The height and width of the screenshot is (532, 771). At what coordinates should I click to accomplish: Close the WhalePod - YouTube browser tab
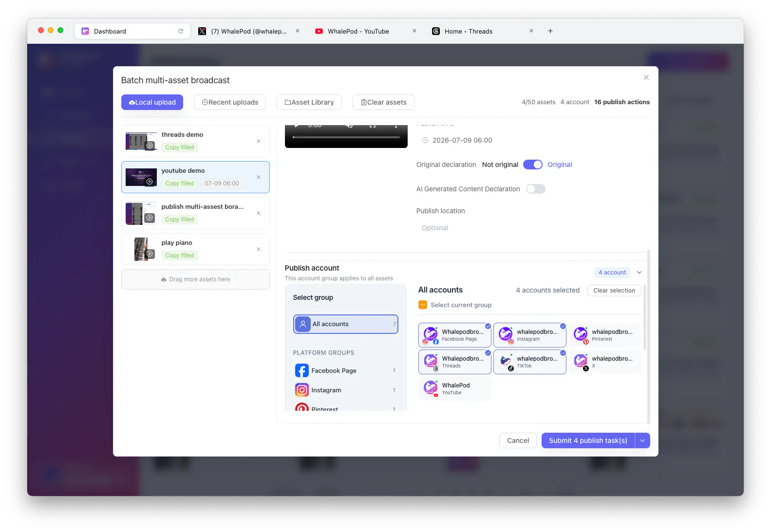[414, 31]
